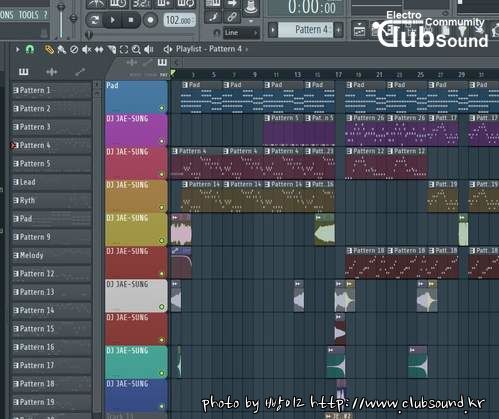
Task: Select the Draw pencil tool in playlist
Action: (x=49, y=50)
